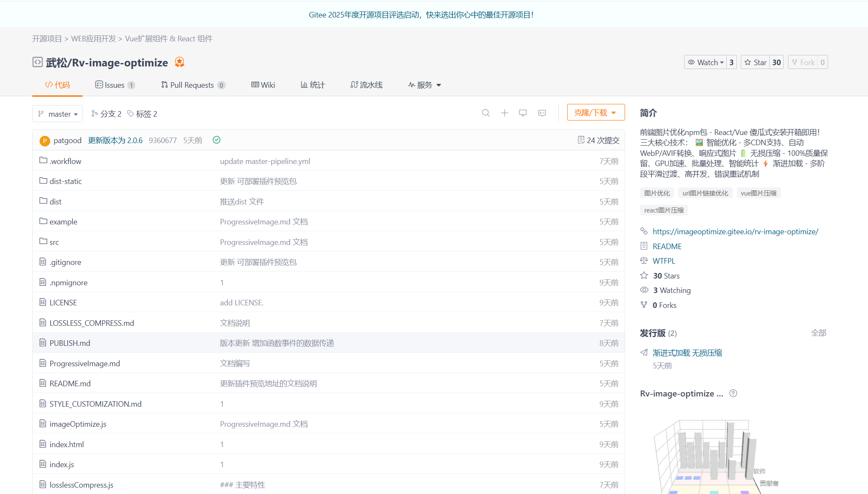Click the link icon beside the homepage URL
The height and width of the screenshot is (494, 868).
[x=644, y=231]
